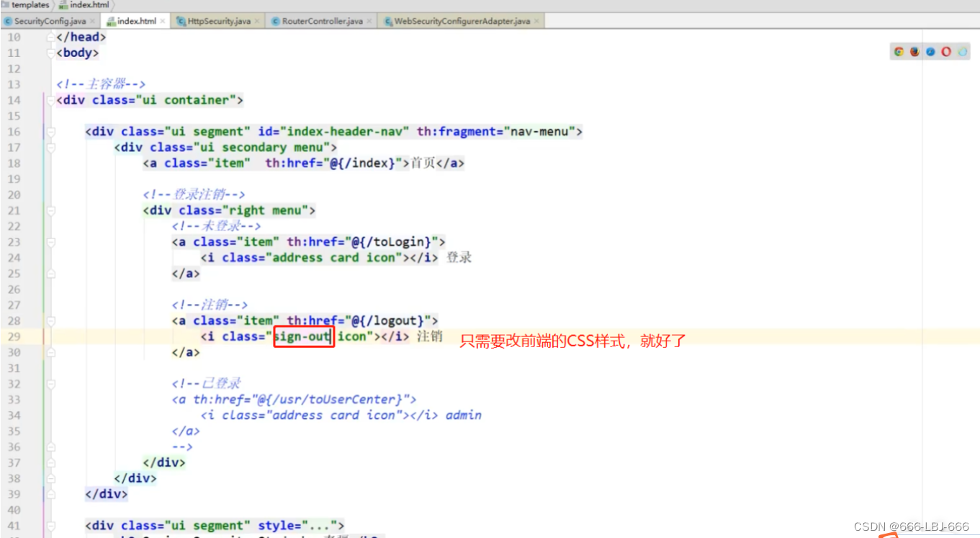Open page preview in Internet Explorer icon
Image resolution: width=980 pixels, height=538 pixels.
click(962, 52)
